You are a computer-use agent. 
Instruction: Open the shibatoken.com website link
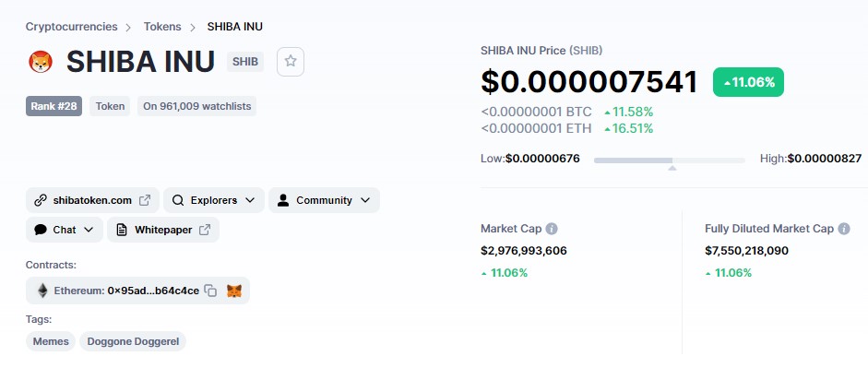pyautogui.click(x=92, y=200)
